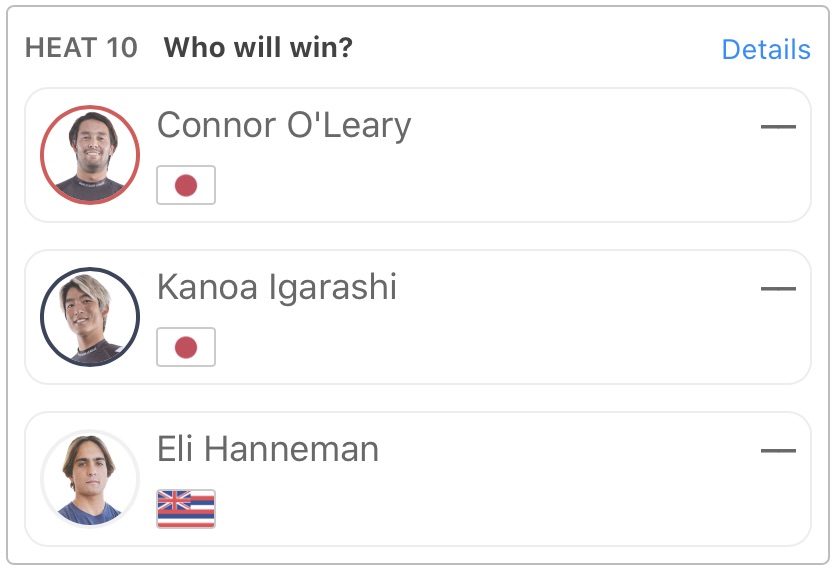Viewport: 834px width, 570px height.
Task: Click the dash icon in Eli Hanneman's row
Action: pos(778,451)
